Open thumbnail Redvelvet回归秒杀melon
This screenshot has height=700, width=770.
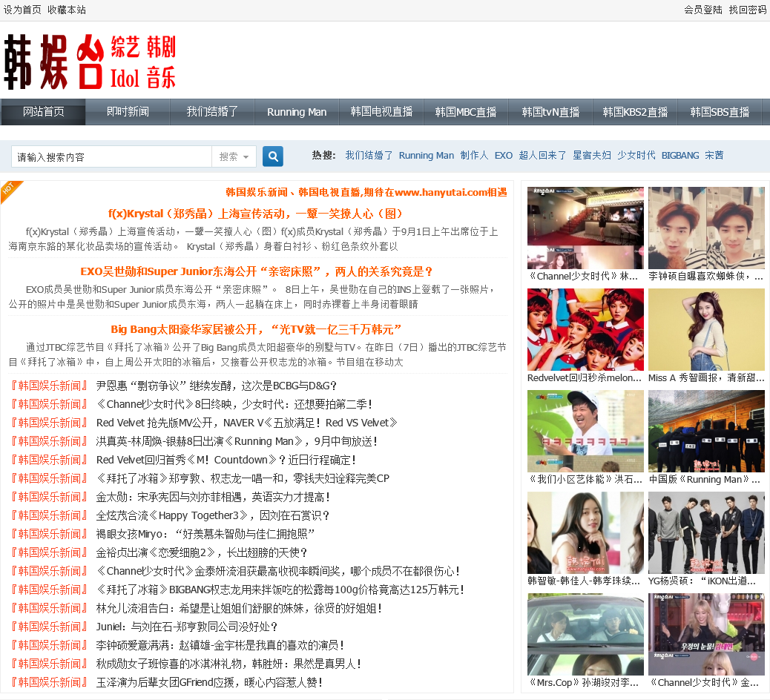[x=585, y=329]
